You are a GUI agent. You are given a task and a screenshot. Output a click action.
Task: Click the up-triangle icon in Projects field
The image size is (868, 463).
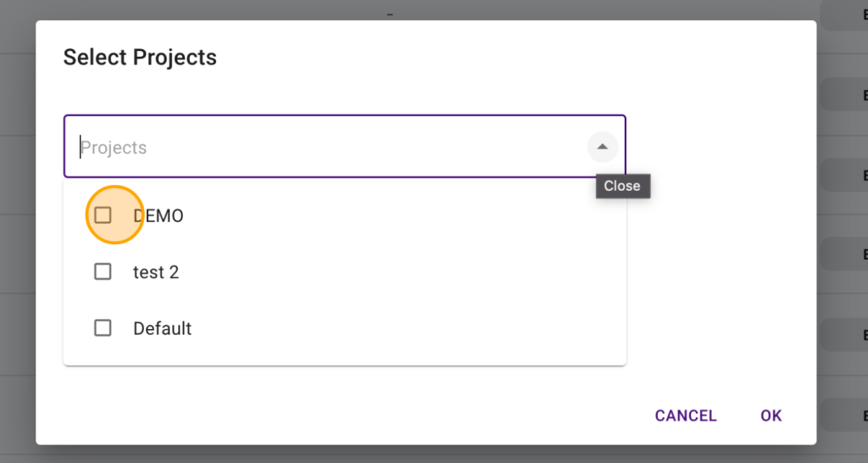[x=602, y=147]
